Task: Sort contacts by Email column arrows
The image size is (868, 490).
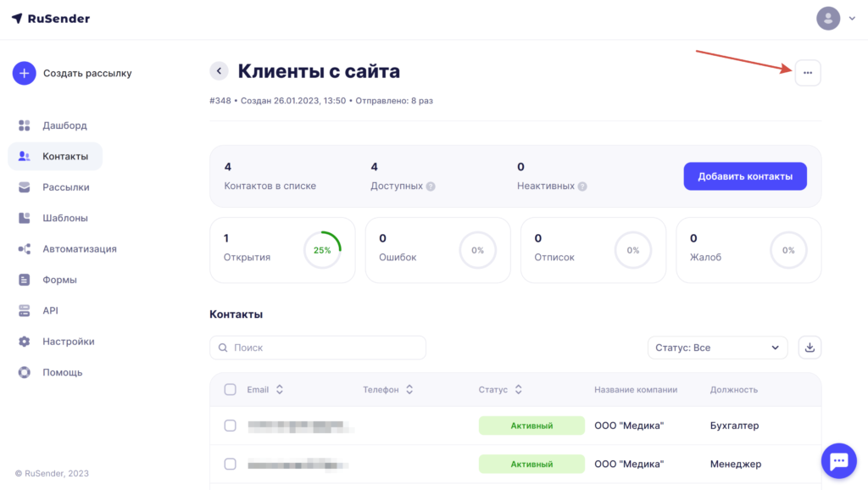Action: [x=280, y=390]
